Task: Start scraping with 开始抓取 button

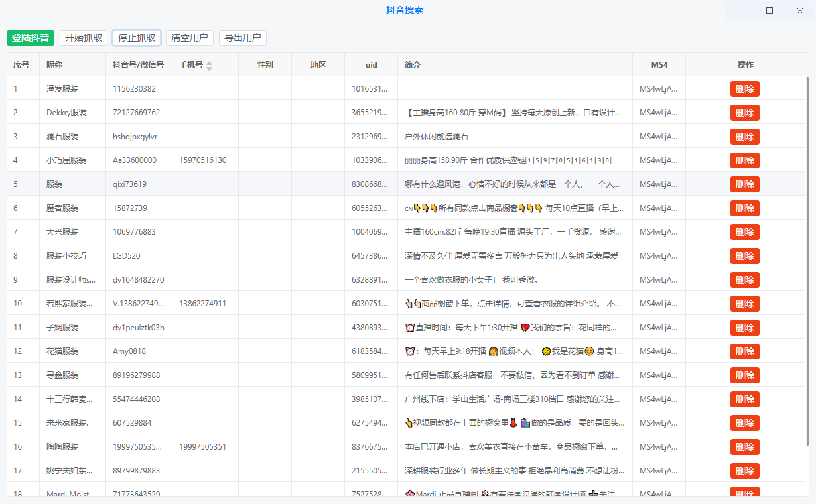Action: pos(84,38)
